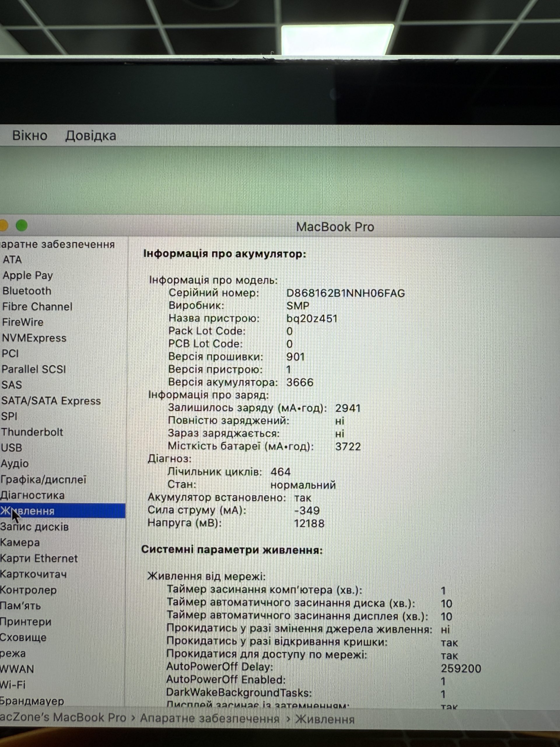Select WWAN in the sidebar
The image size is (560, 747).
[17, 669]
